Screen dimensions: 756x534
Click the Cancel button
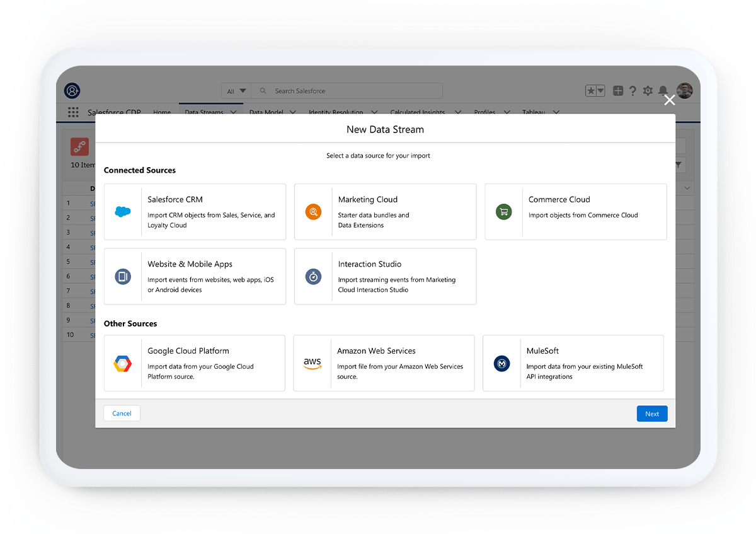[122, 413]
